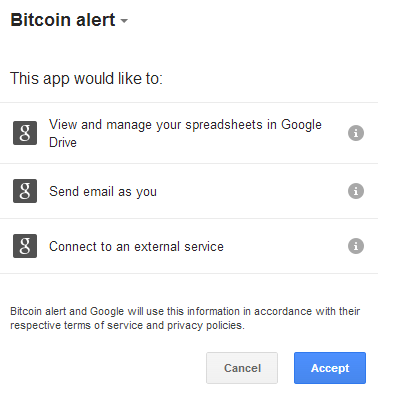Click the terms of service disclaimer text
413x393 pixels.
coord(185,318)
